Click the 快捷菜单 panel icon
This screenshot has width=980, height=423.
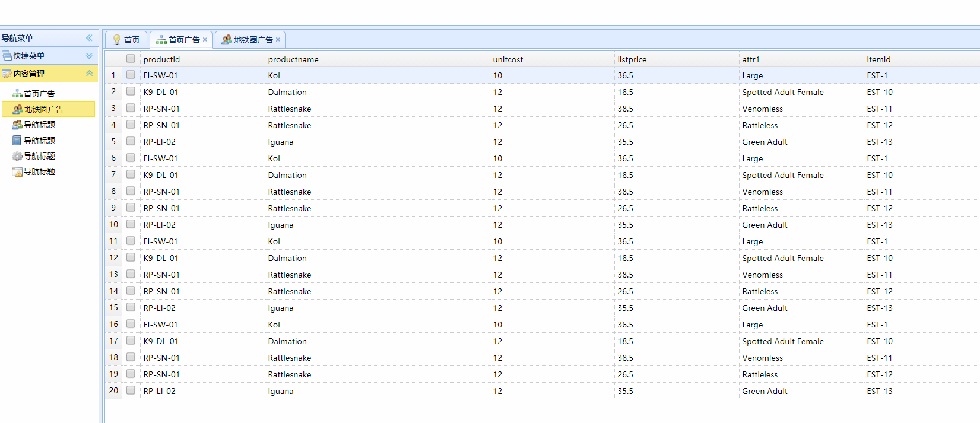point(7,56)
